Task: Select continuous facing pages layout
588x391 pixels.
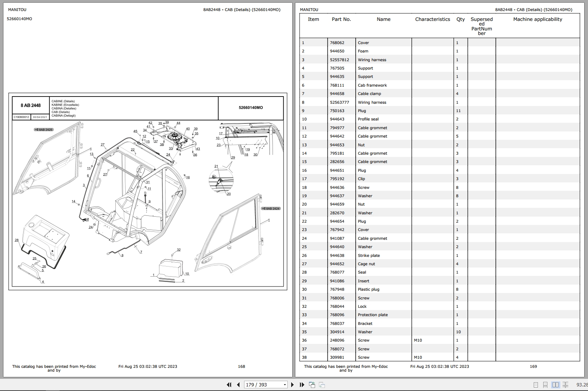Action: click(x=565, y=385)
